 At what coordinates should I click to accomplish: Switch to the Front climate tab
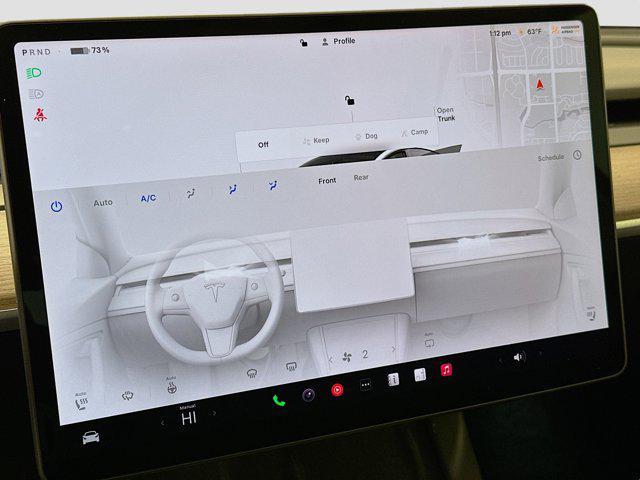(x=327, y=181)
